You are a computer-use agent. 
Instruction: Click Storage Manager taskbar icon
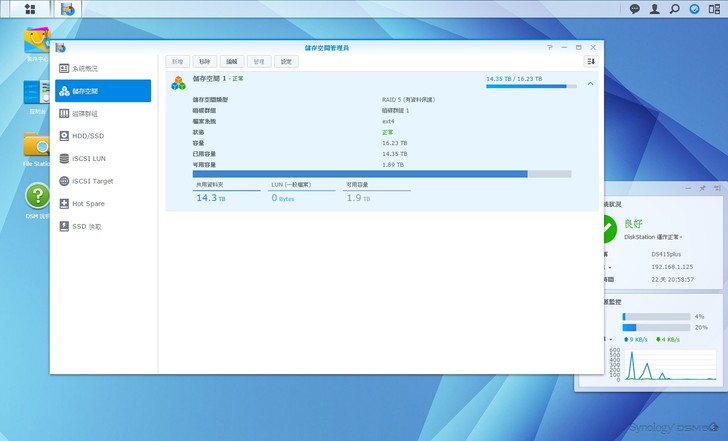pyautogui.click(x=67, y=9)
